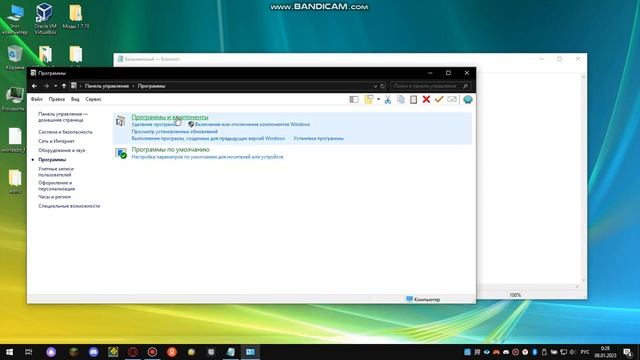Open the Сервис menu
640x360 pixels.
93,99
